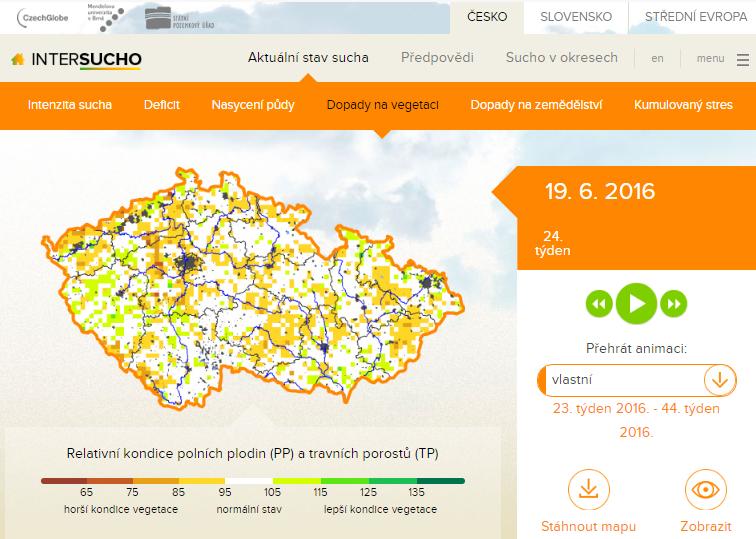Click the 'lepší kondice vegetace' legend label
The width and height of the screenshot is (756, 539).
click(x=380, y=510)
